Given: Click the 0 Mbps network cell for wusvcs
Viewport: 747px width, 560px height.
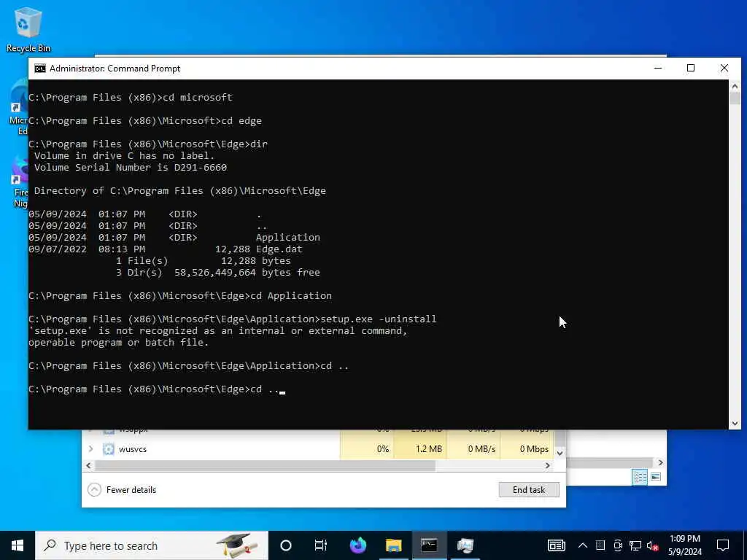Looking at the screenshot, I should pyautogui.click(x=527, y=449).
